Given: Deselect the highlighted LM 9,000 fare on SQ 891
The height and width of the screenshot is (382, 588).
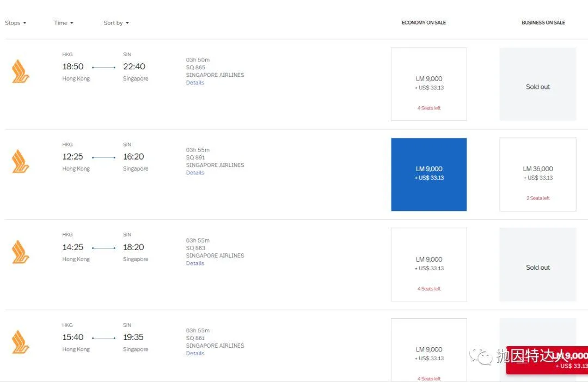Looking at the screenshot, I should [428, 173].
